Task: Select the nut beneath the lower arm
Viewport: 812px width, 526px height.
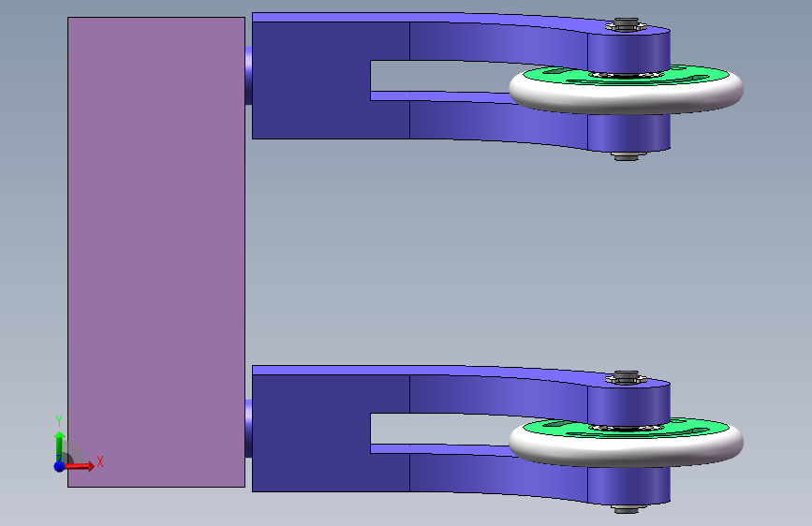Action: click(x=626, y=509)
